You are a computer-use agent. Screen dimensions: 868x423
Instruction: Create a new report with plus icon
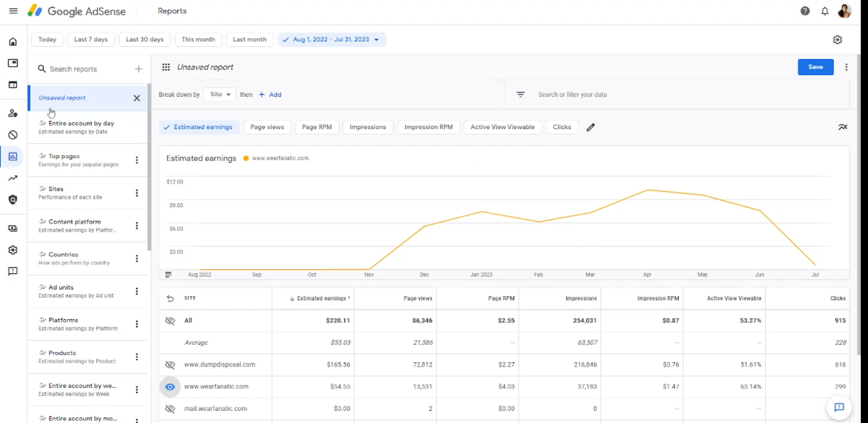click(138, 69)
